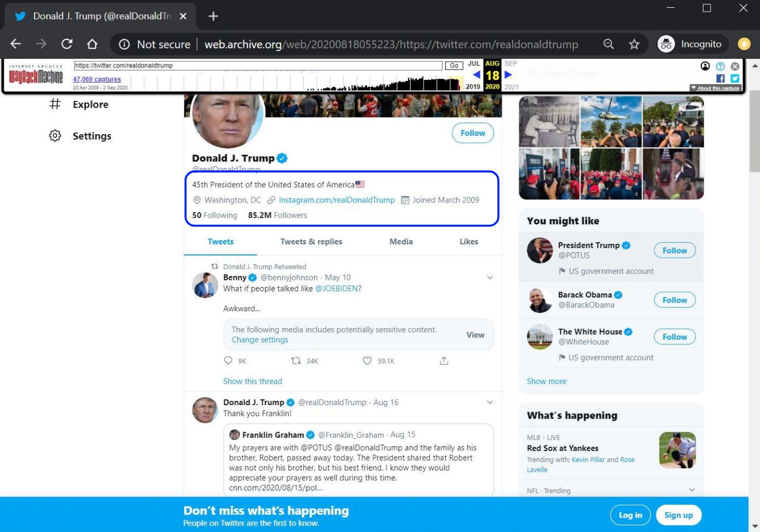The image size is (760, 532).
Task: Close the Donald J. Trump browser tab
Action: 183,16
